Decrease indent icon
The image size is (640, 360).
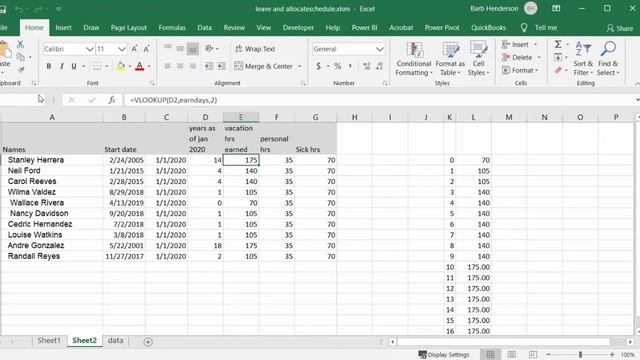point(209,66)
